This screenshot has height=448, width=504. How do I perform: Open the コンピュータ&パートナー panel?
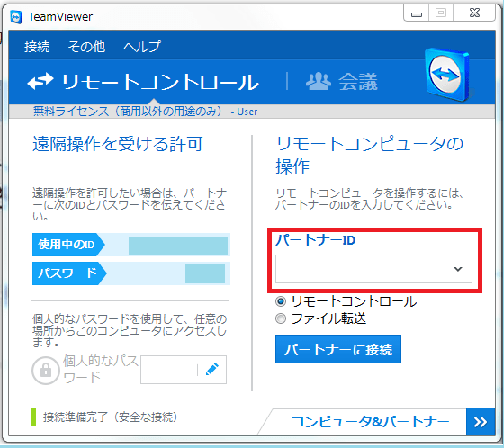(370, 422)
